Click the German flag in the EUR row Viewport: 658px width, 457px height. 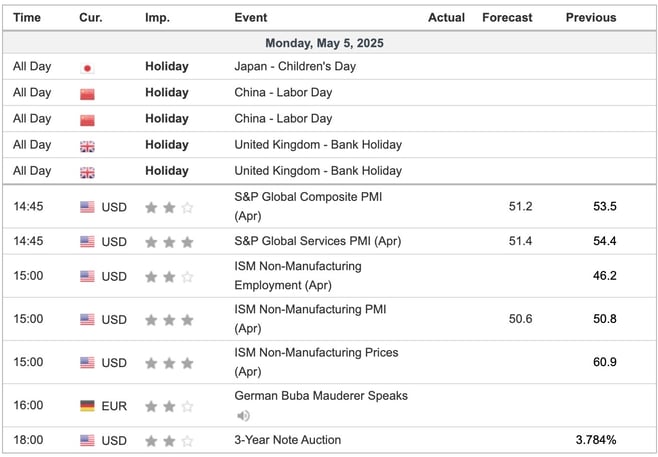click(87, 406)
